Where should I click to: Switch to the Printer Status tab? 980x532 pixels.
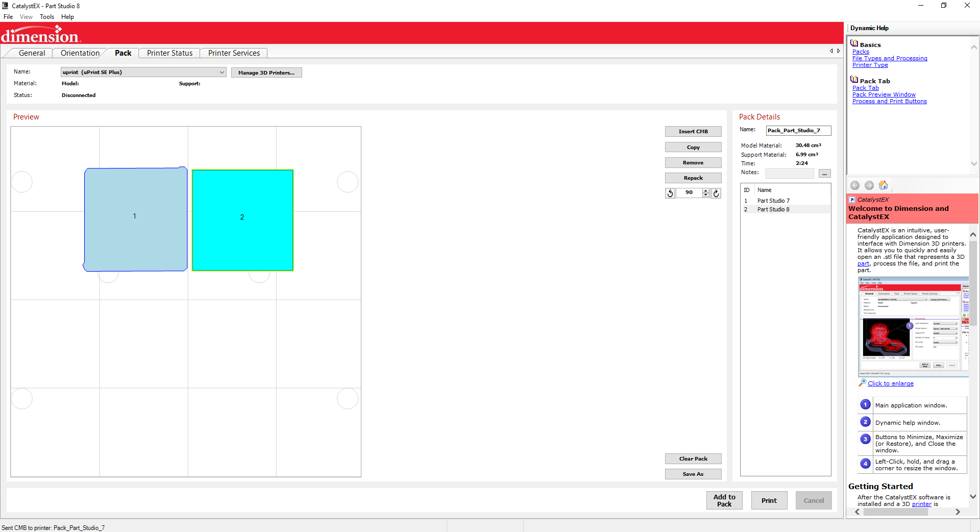coord(169,53)
